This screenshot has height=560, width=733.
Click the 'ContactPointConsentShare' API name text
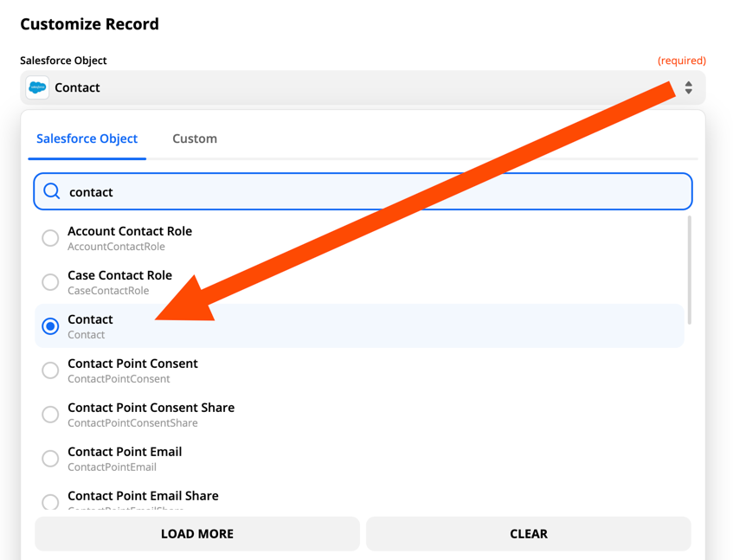pos(132,423)
